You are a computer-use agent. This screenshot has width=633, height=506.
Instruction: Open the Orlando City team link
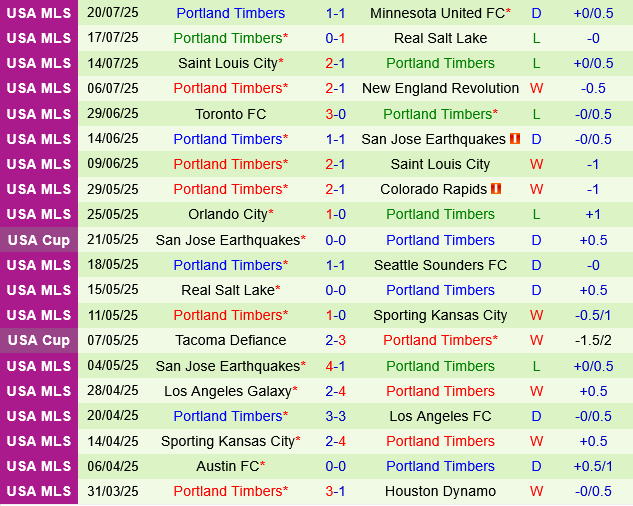(x=227, y=214)
